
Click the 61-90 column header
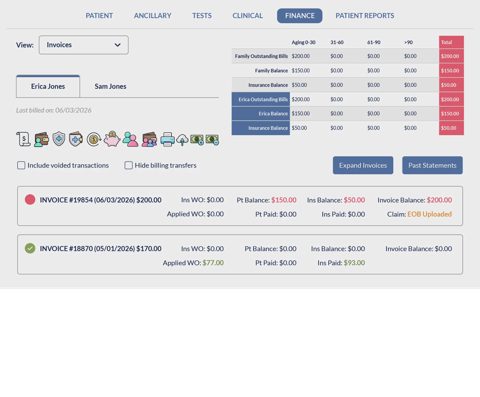(374, 42)
